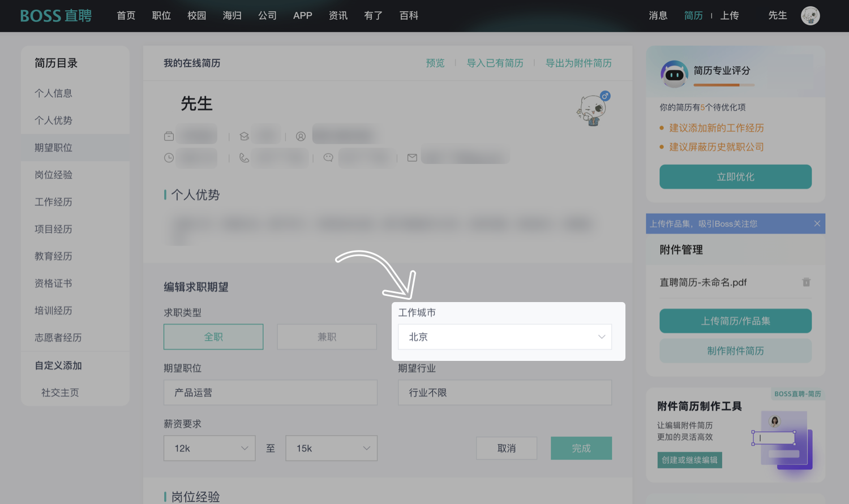Jump to 工作经历 in resume directory
The image size is (849, 504).
point(53,202)
